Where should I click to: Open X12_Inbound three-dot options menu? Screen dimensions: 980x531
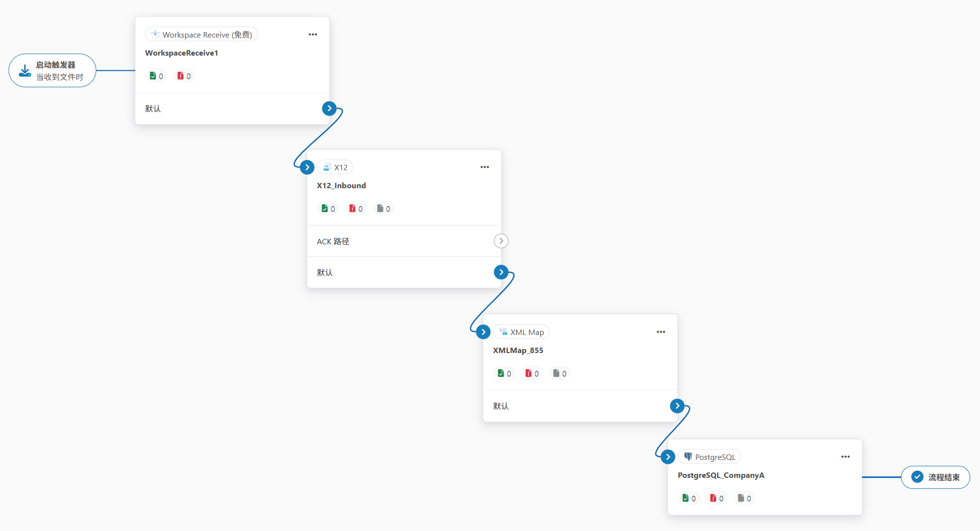pyautogui.click(x=485, y=167)
